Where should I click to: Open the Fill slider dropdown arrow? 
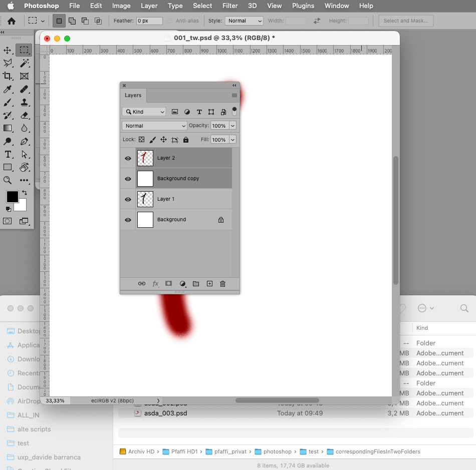coord(232,140)
